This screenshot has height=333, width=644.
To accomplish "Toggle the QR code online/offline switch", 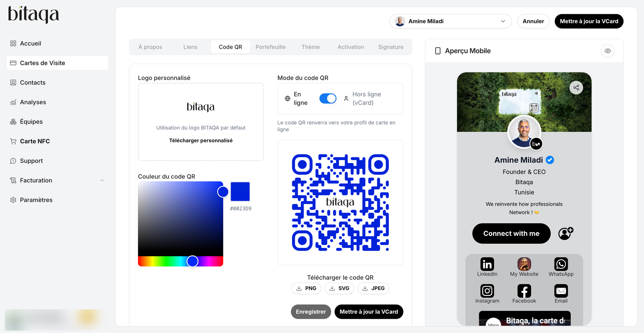I will pyautogui.click(x=328, y=98).
